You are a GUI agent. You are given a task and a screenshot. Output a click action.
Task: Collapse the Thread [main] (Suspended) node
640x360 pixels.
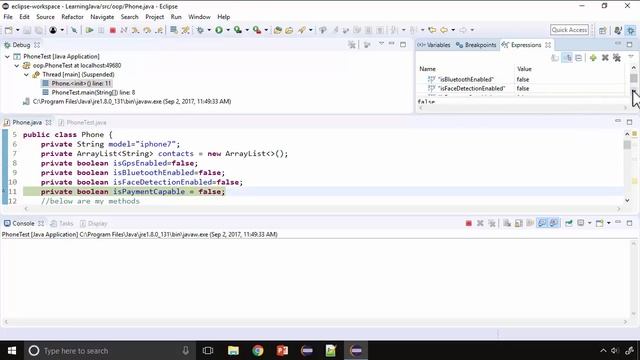pos(26,75)
